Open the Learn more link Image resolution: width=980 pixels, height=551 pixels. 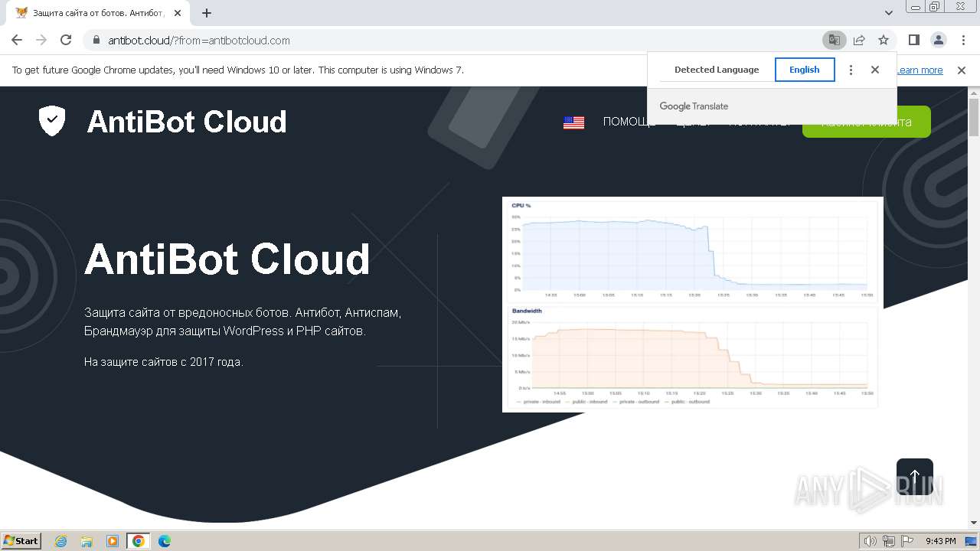tap(920, 70)
